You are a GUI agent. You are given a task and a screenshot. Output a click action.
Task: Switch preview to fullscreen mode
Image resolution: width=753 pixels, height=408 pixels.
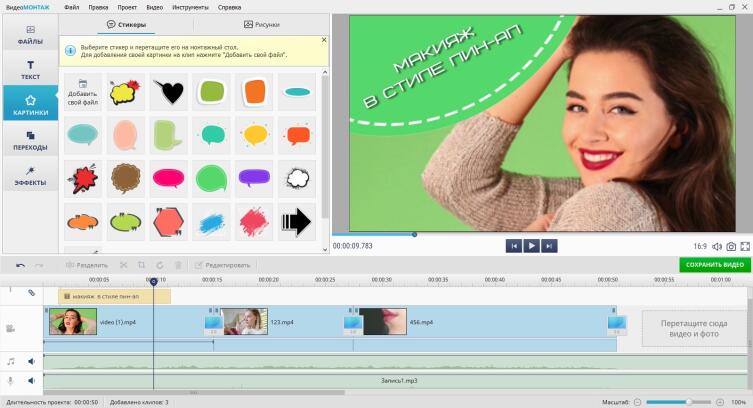[x=745, y=246]
